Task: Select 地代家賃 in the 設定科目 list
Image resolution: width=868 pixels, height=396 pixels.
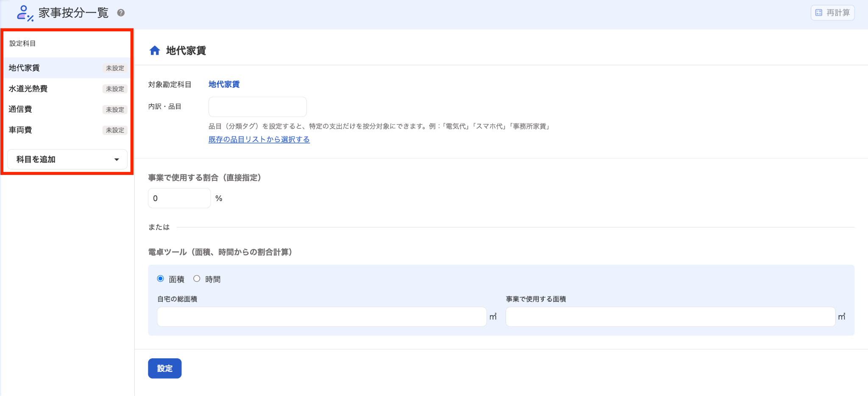Action: pos(67,68)
